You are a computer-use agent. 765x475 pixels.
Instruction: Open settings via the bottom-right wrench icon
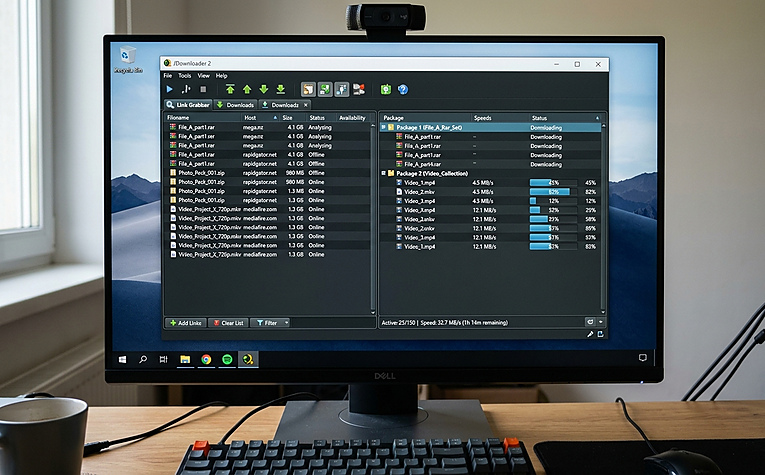[x=590, y=334]
